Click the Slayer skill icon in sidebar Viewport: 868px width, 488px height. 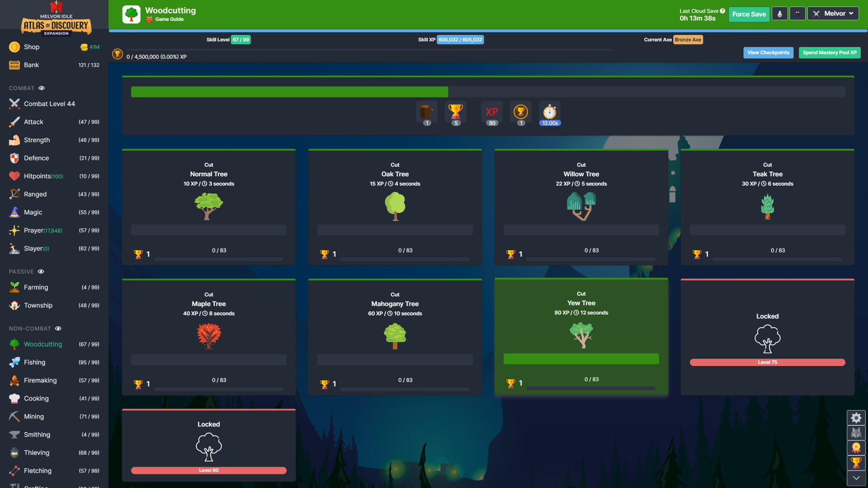tap(13, 248)
